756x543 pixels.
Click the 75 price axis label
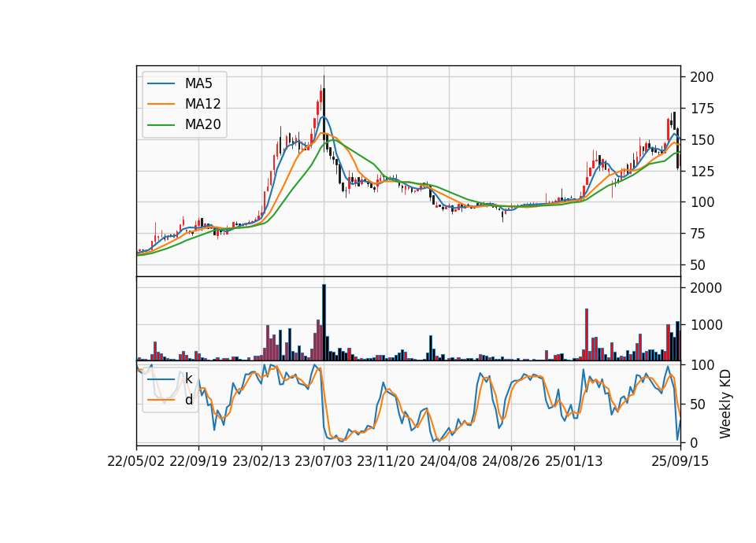pos(699,234)
